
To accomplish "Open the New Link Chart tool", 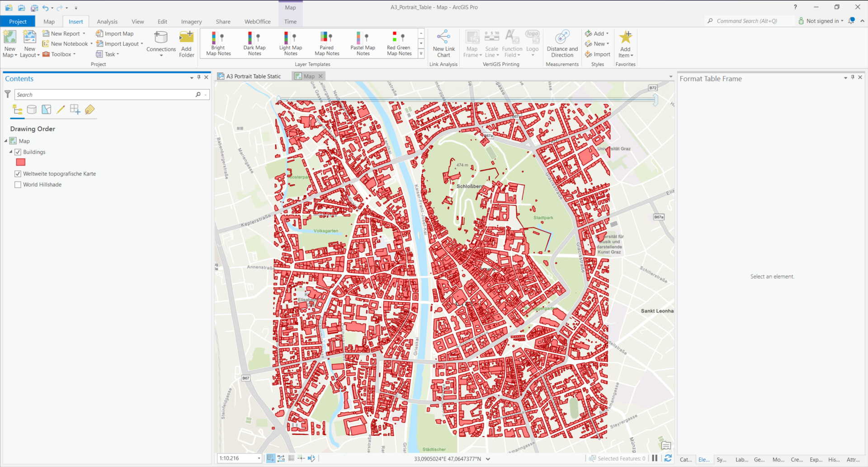I will 443,43.
